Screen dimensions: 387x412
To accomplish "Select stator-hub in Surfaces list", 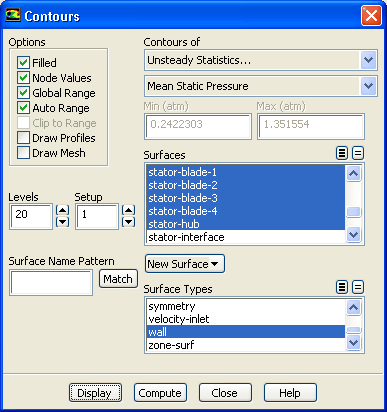I will 246,224.
